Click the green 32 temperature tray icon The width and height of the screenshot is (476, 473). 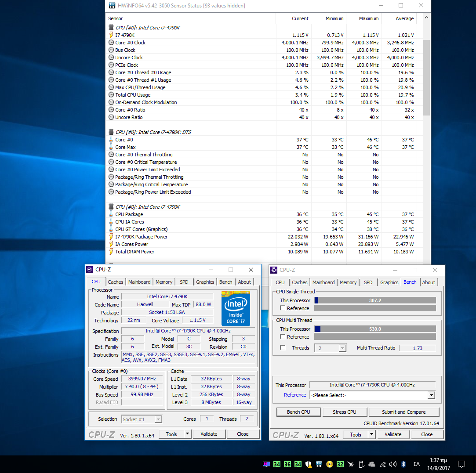tap(340, 464)
